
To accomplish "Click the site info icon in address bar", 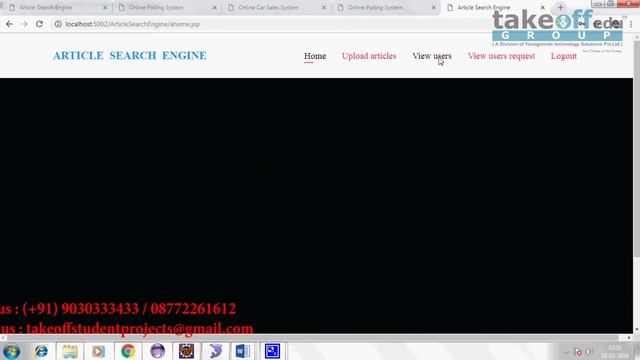I will [58, 24].
